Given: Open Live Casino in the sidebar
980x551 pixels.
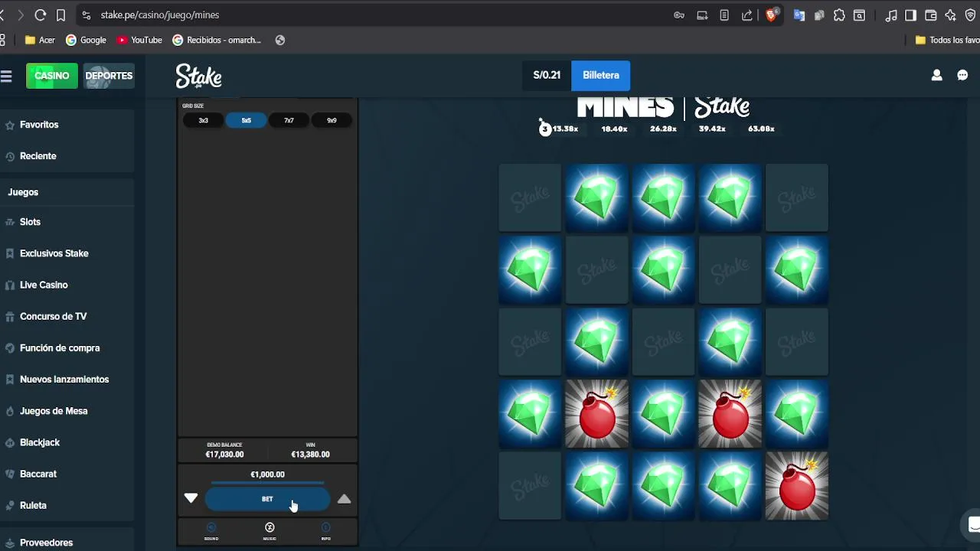Looking at the screenshot, I should coord(44,285).
